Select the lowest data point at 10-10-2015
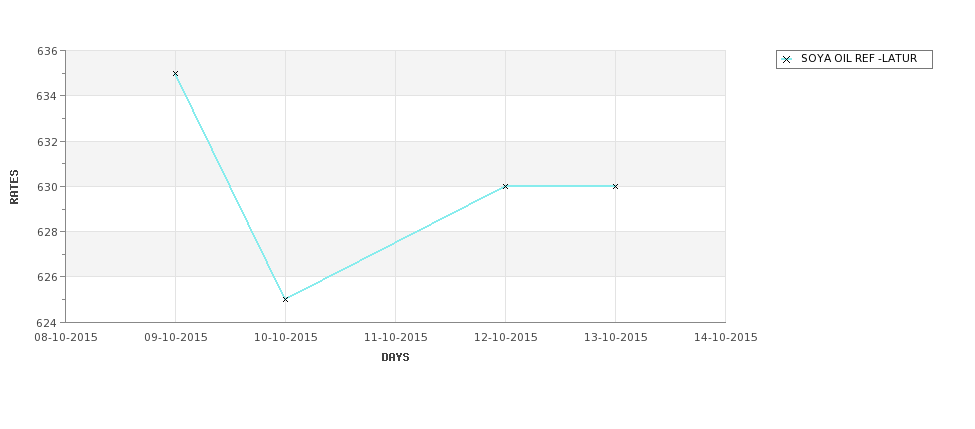This screenshot has height=429, width=975. coord(285,300)
